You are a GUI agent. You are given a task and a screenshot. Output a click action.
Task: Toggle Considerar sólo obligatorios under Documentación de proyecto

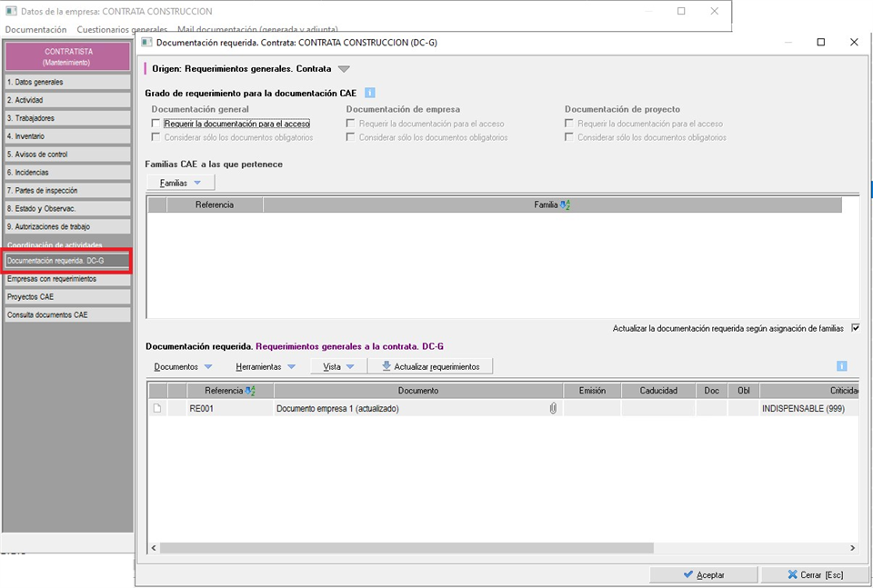(x=569, y=137)
